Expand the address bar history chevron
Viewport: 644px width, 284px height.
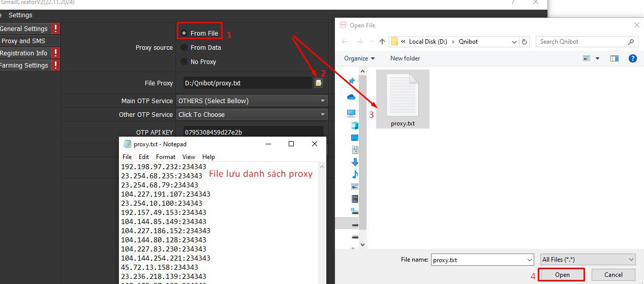[x=514, y=42]
